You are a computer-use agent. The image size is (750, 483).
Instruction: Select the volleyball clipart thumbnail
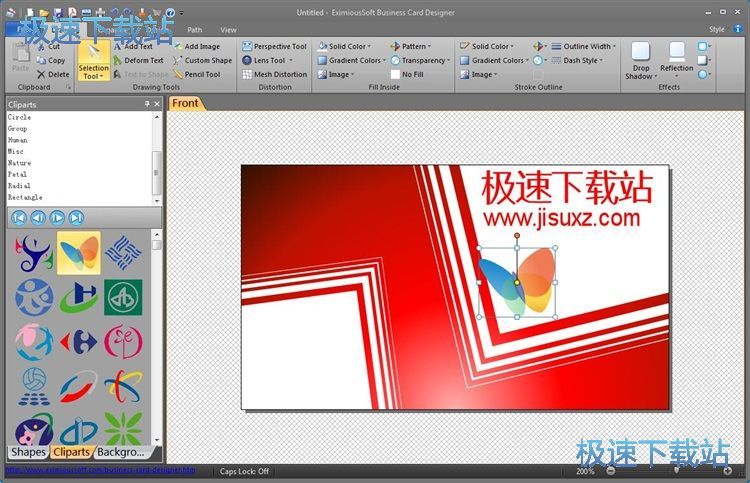tap(34, 386)
